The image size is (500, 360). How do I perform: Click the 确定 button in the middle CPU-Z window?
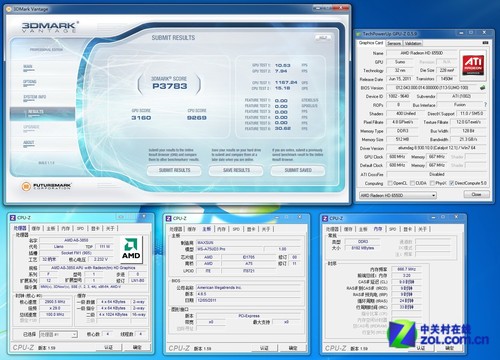point(293,348)
